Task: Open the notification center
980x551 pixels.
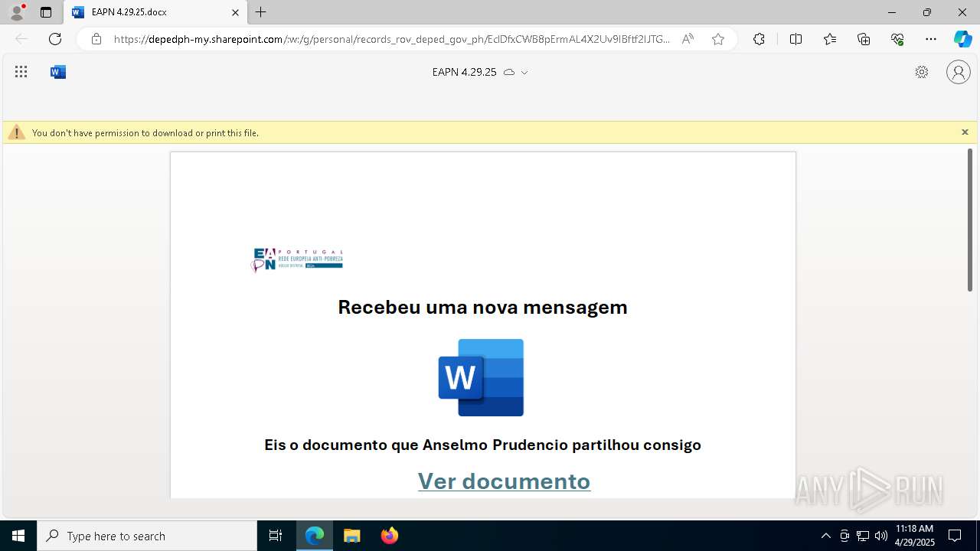Action: pyautogui.click(x=955, y=536)
